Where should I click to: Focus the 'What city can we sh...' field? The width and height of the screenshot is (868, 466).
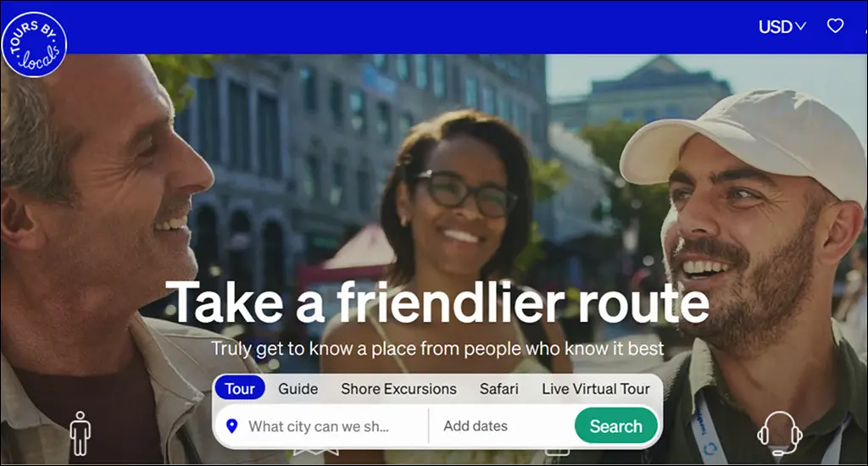pyautogui.click(x=321, y=426)
